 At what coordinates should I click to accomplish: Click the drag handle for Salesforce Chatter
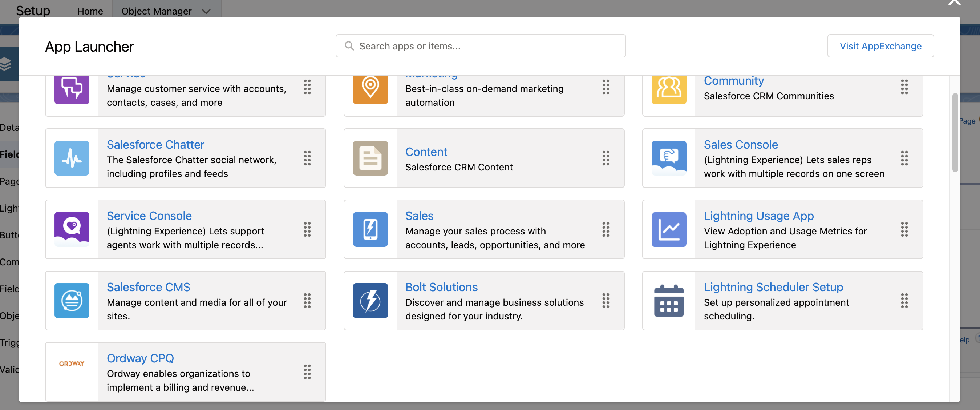coord(307,158)
